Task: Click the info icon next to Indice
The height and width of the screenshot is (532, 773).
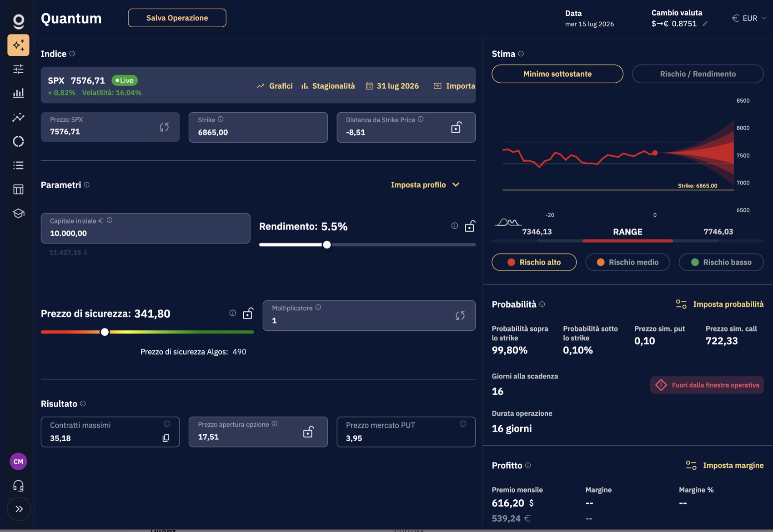Action: coord(72,54)
